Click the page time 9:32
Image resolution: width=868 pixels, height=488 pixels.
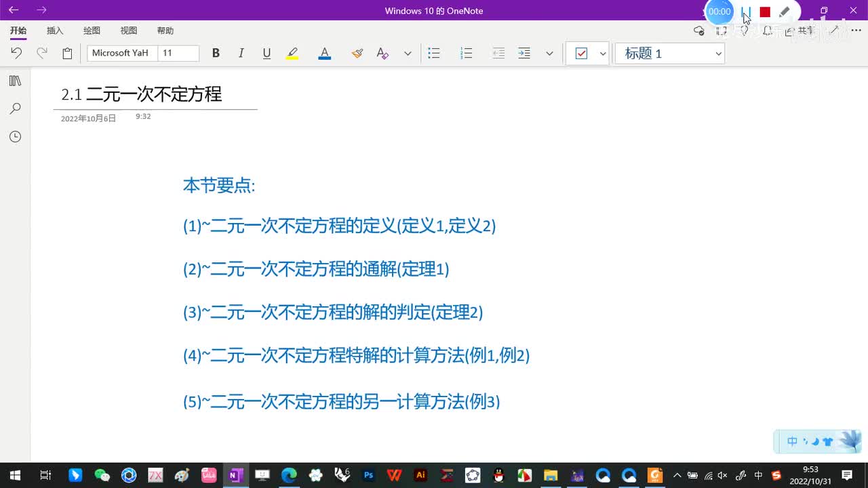click(x=143, y=117)
